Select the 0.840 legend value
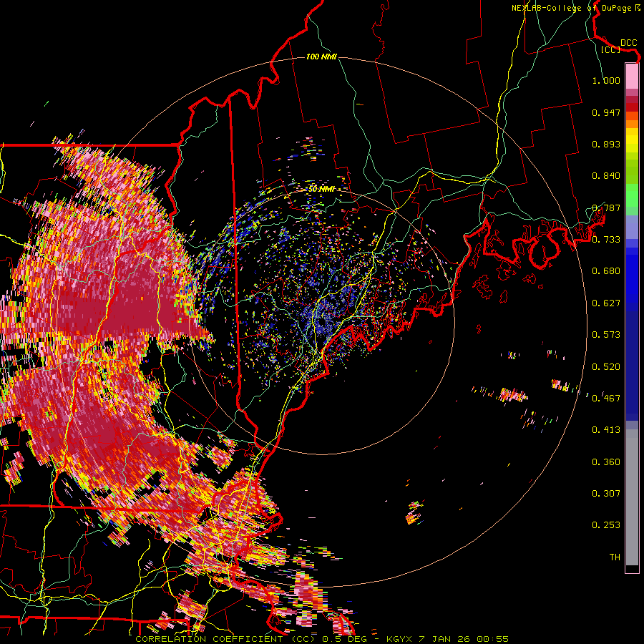The height and width of the screenshot is (644, 644). pos(606,176)
